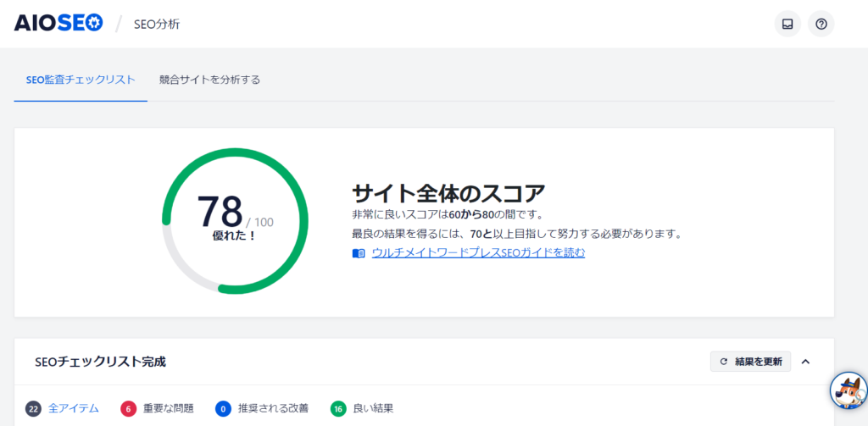This screenshot has height=426, width=868.
Task: Click the red 6 count badge
Action: [x=129, y=408]
